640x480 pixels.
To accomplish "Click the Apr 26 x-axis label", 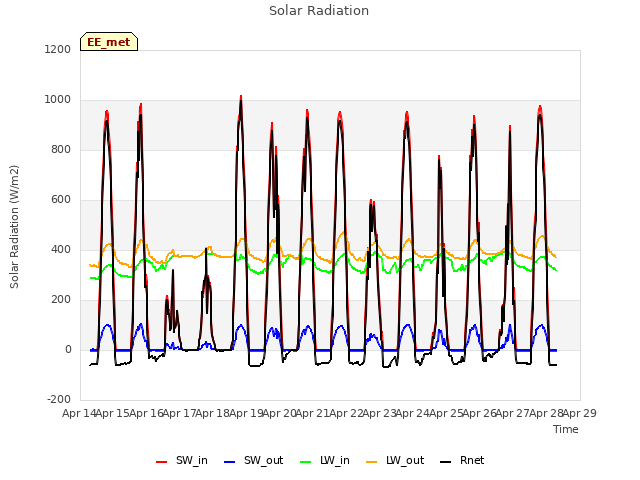I will tap(479, 413).
